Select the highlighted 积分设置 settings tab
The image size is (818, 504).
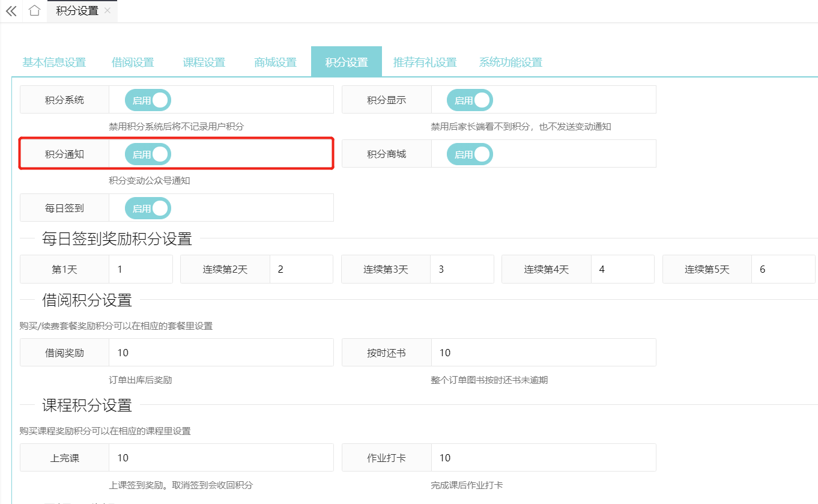pos(347,62)
